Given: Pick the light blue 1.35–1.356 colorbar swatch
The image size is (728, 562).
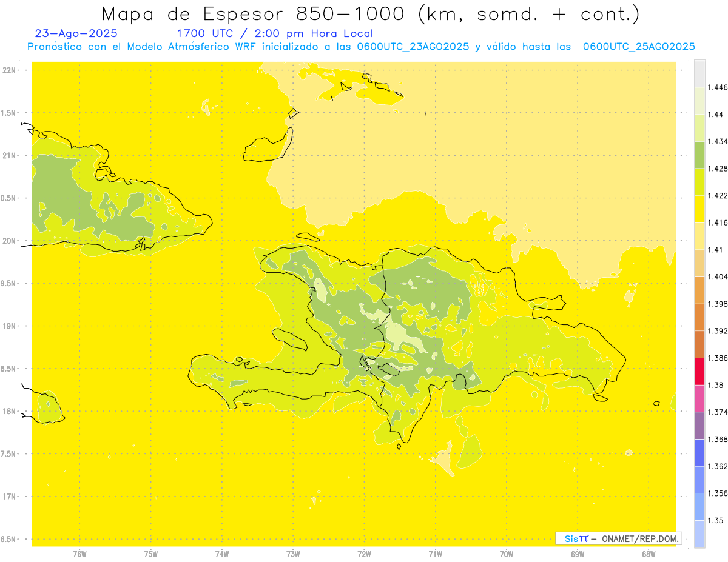Looking at the screenshot, I should pyautogui.click(x=699, y=507).
